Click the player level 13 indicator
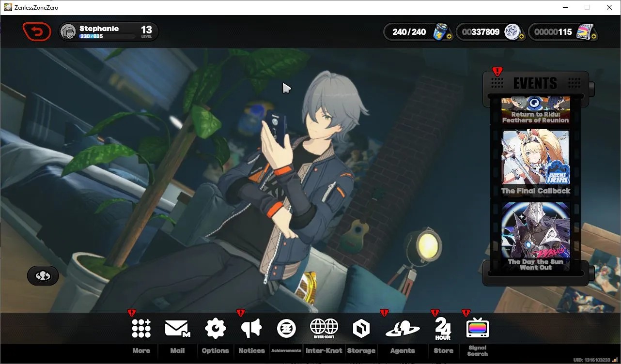 (146, 32)
